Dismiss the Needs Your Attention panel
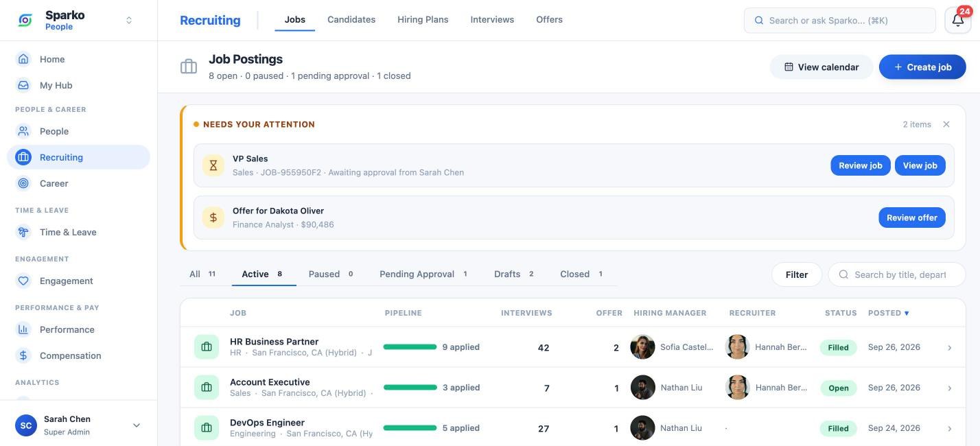The width and height of the screenshot is (980, 446). [946, 124]
